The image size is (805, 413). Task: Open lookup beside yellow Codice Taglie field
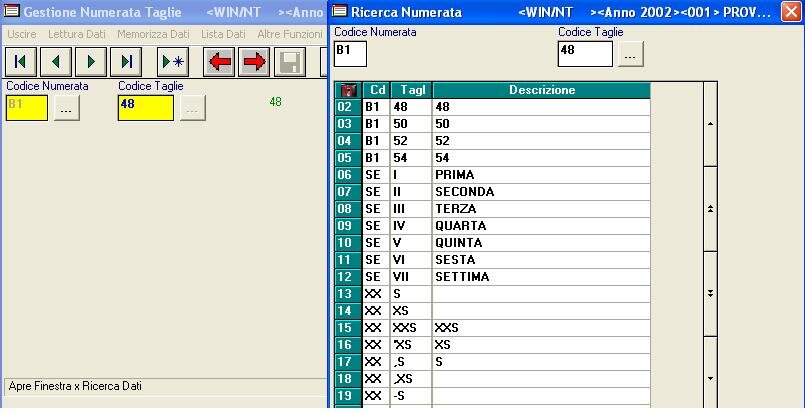point(192,108)
